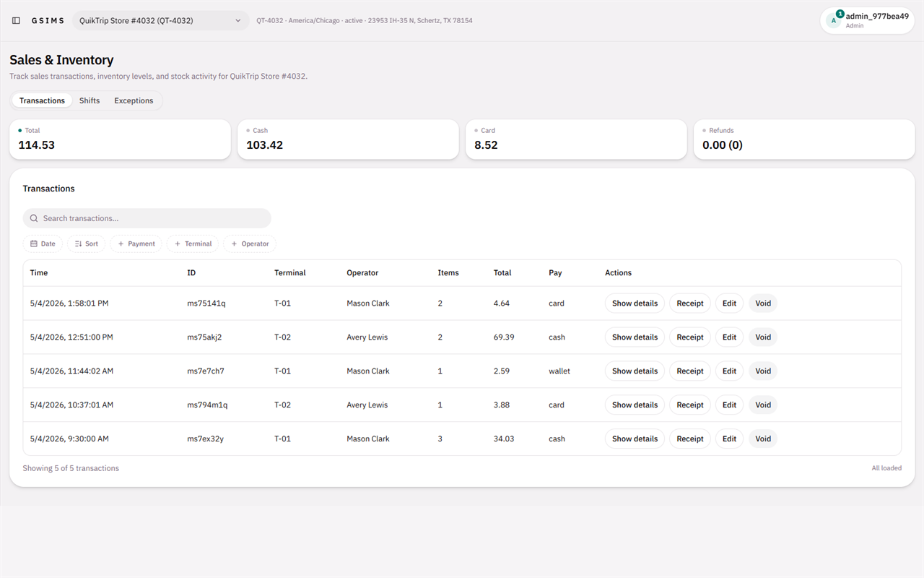Show details for transaction ms75141q
This screenshot has width=924, height=578.
coord(635,303)
